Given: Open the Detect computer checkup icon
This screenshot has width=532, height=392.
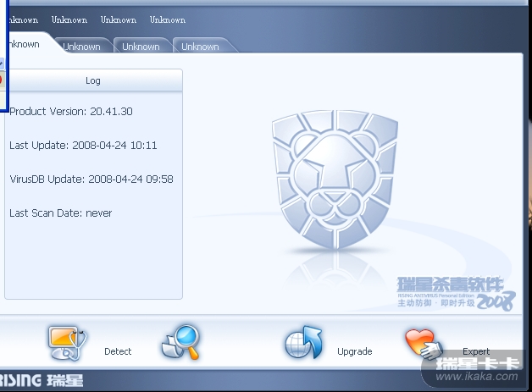Looking at the screenshot, I should [67, 343].
